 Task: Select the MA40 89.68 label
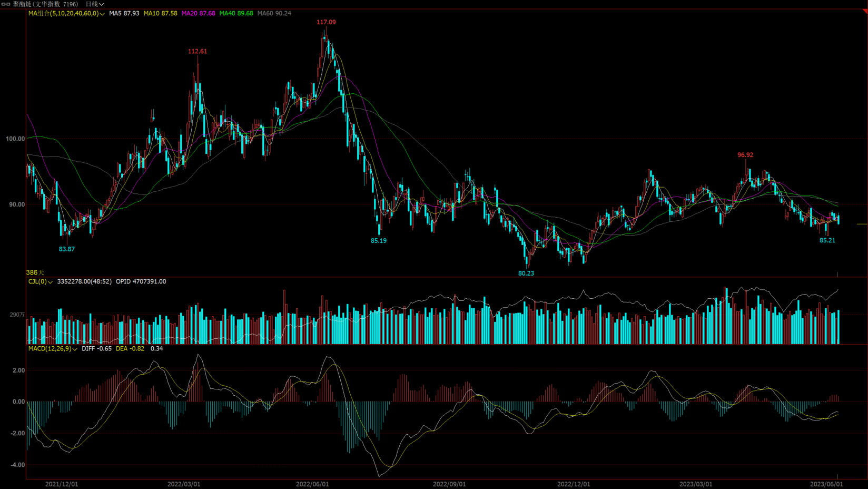pos(236,13)
